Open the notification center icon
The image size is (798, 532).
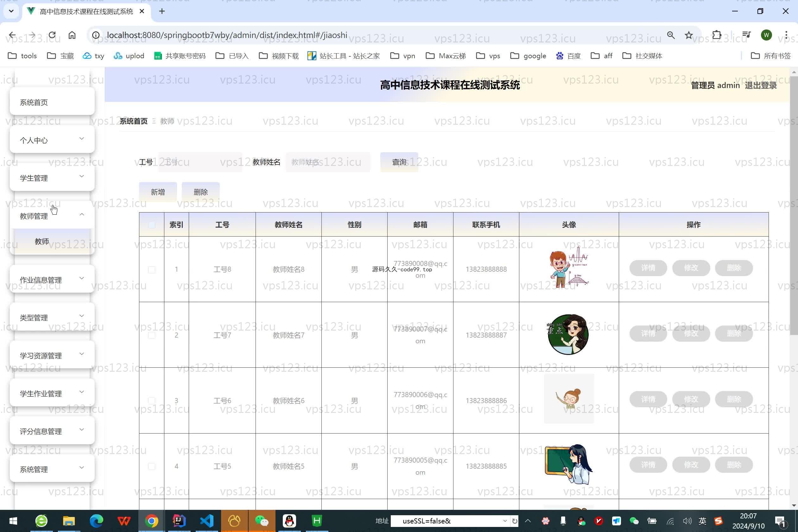780,521
